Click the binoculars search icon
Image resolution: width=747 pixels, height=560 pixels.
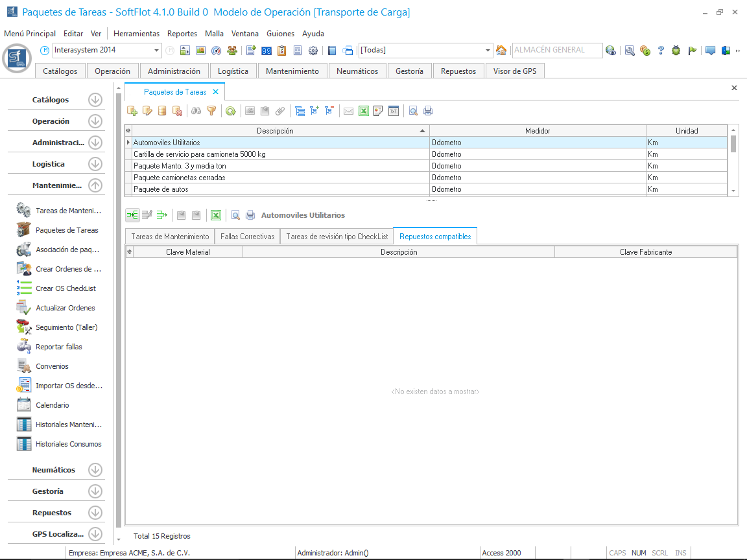(x=196, y=111)
